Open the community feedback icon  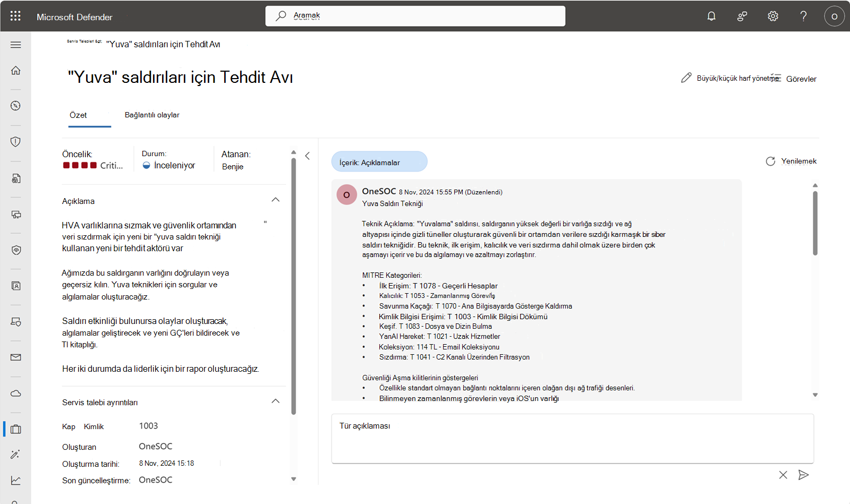pyautogui.click(x=742, y=16)
